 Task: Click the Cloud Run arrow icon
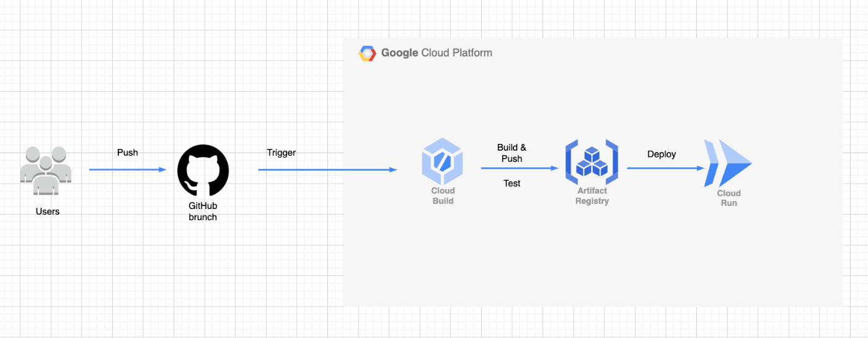(728, 163)
